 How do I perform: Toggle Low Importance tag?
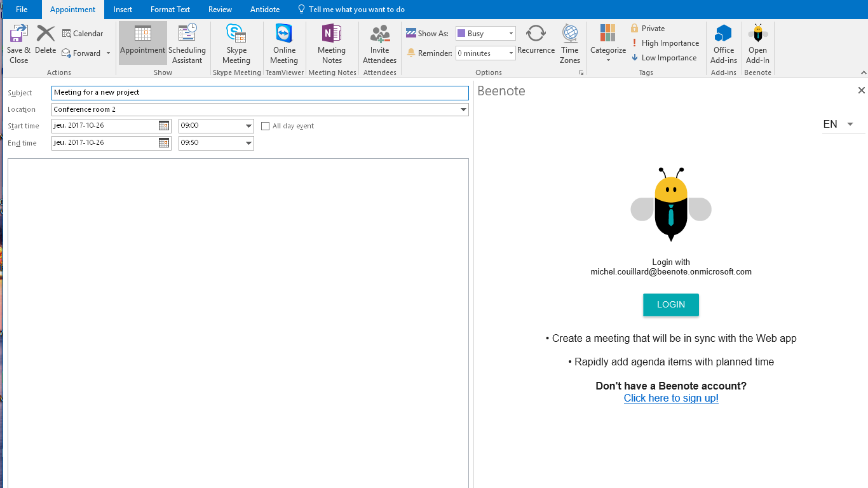coord(663,58)
